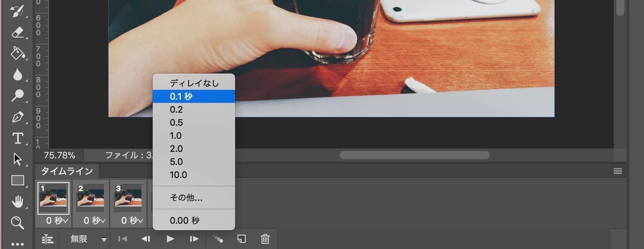
Task: Open the Edit Toolbar ellipsis
Action: point(17,244)
